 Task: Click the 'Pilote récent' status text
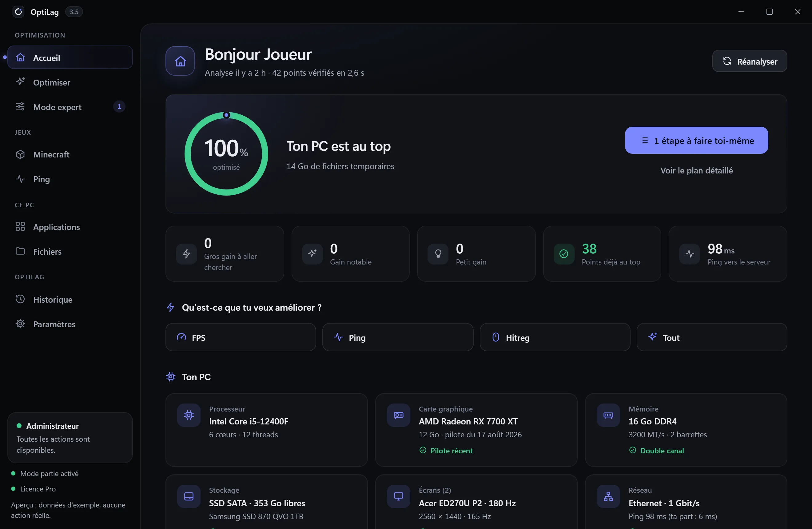452,451
